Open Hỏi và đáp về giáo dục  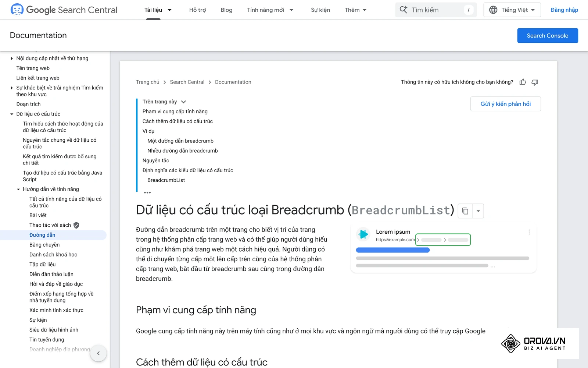pos(56,284)
